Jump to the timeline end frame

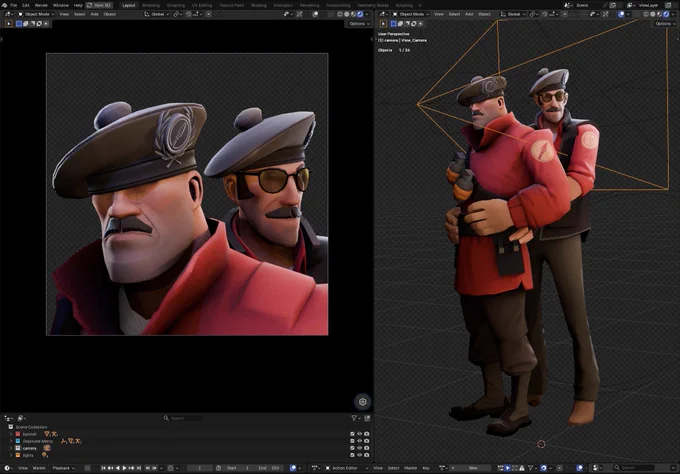tap(139, 468)
